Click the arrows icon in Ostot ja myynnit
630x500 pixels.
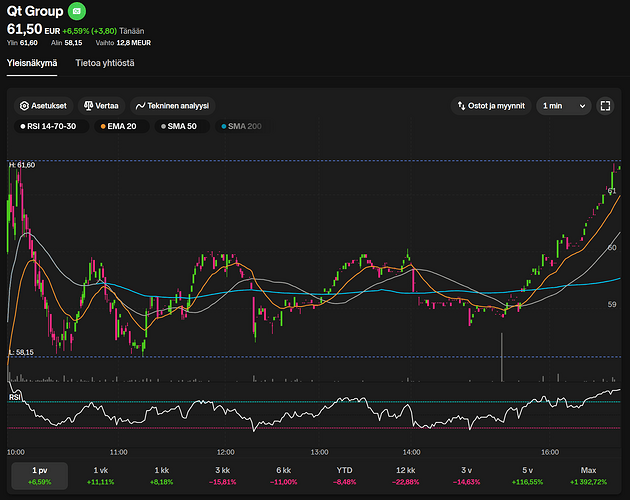click(x=461, y=106)
